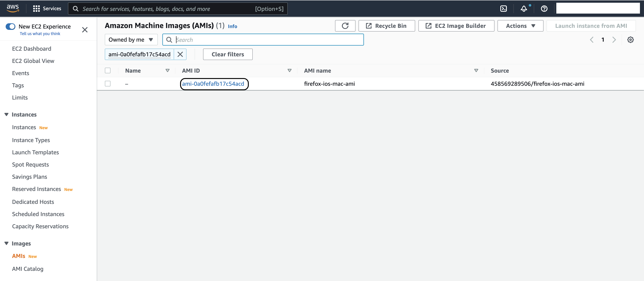Focus the AMI search field
Image resolution: width=644 pixels, height=281 pixels.
(263, 40)
